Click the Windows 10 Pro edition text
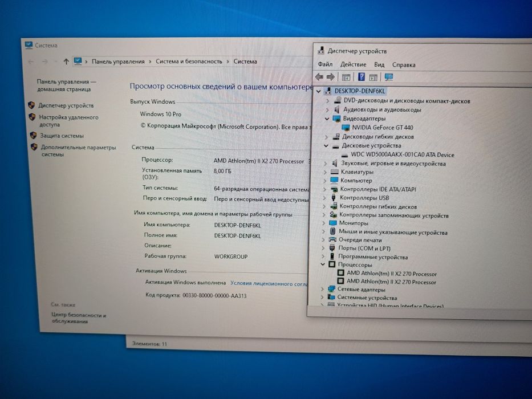This screenshot has height=399, width=532. click(x=160, y=114)
